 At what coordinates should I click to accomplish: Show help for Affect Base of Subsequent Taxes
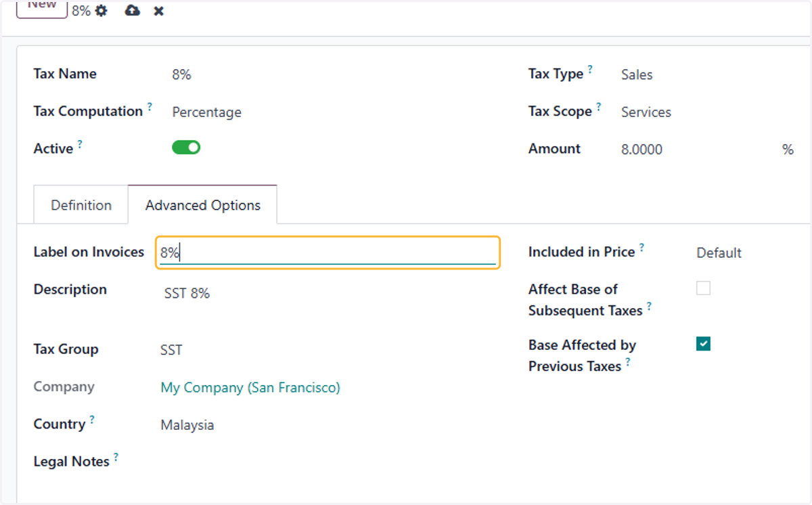tap(649, 306)
